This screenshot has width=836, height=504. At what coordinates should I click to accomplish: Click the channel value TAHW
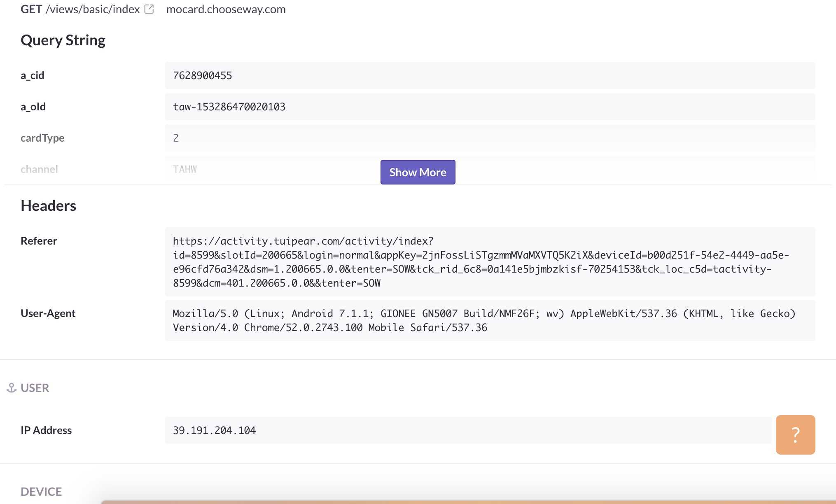(x=185, y=169)
